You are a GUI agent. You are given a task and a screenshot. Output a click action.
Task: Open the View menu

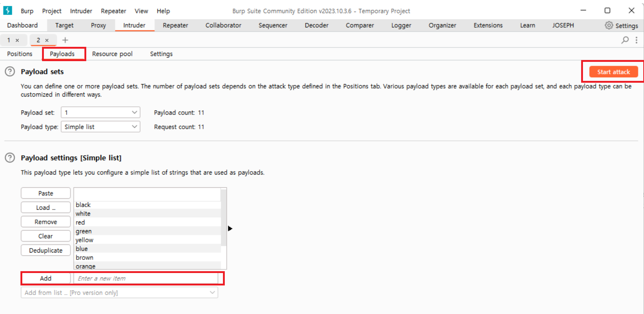click(141, 11)
